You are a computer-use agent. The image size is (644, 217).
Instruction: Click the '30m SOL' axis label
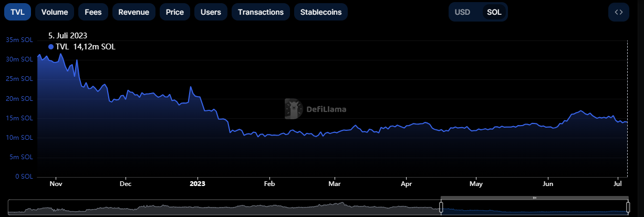(x=19, y=59)
